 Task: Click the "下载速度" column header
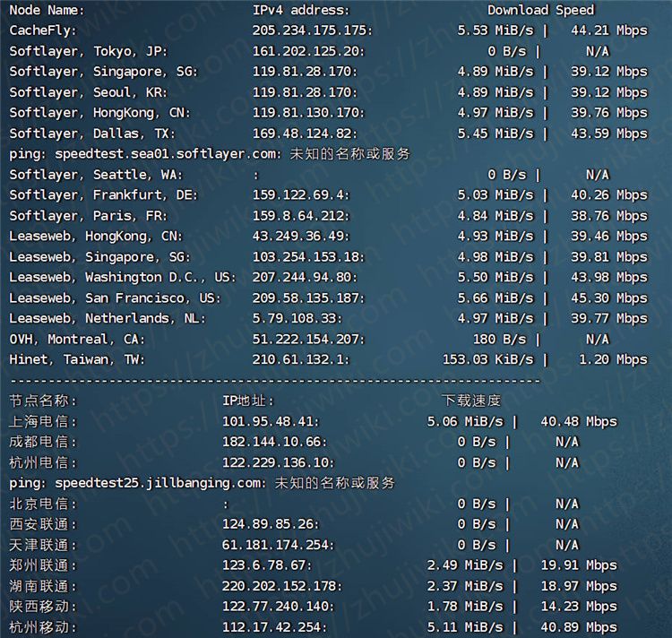(x=471, y=401)
